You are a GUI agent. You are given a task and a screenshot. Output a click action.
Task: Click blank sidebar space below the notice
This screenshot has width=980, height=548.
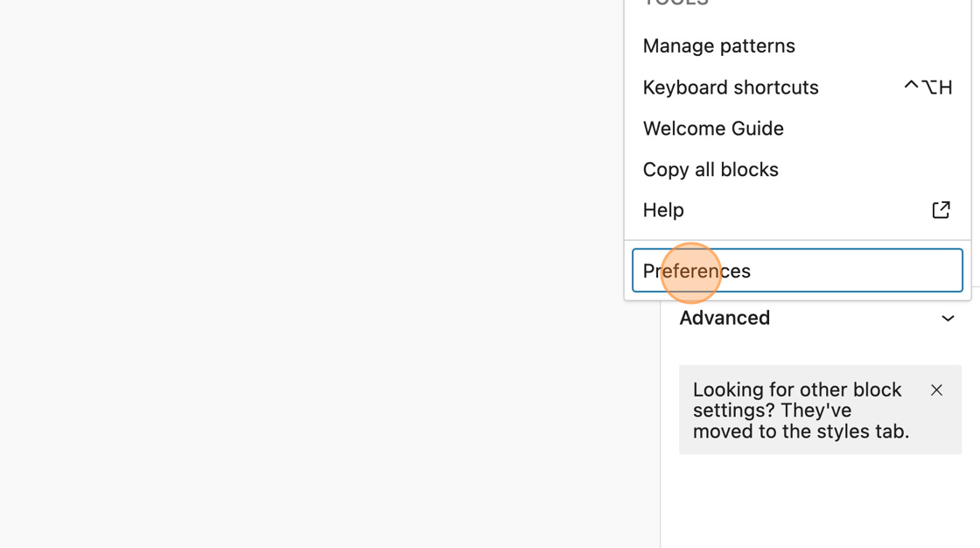[819, 503]
